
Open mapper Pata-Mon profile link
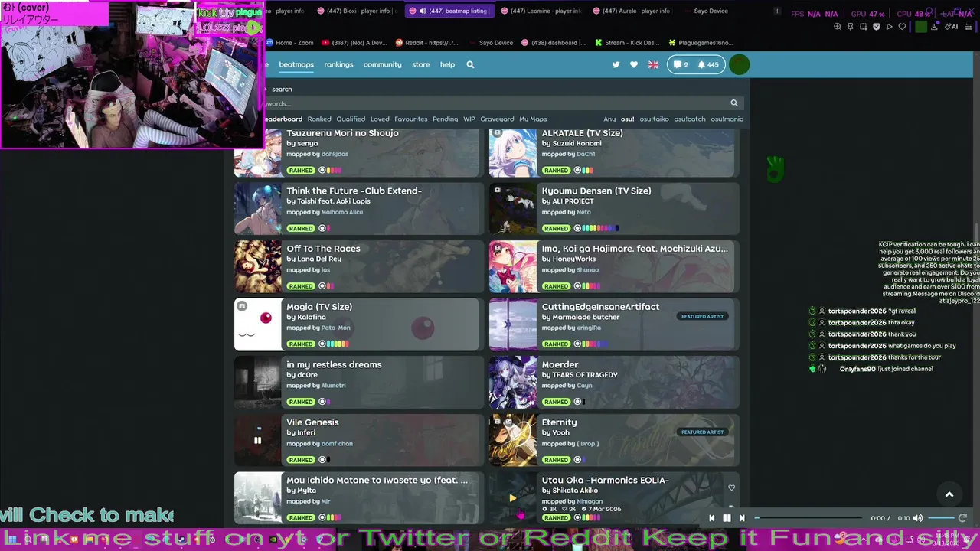[x=335, y=328]
